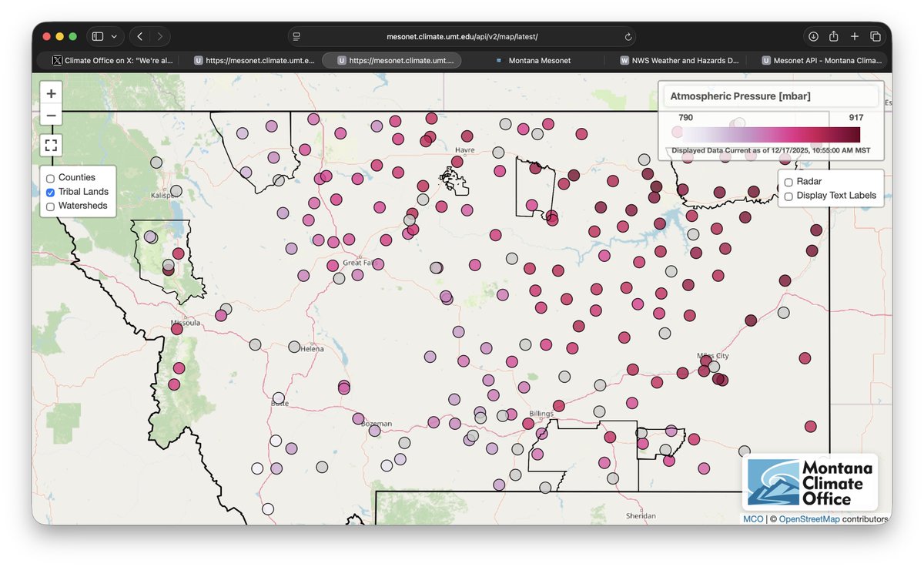
Task: Share the current page
Action: click(833, 36)
